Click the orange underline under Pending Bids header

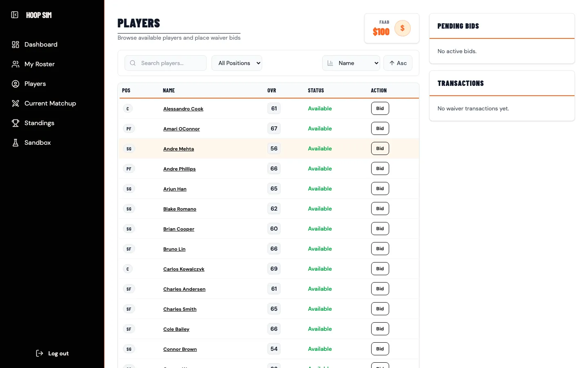(502, 38)
